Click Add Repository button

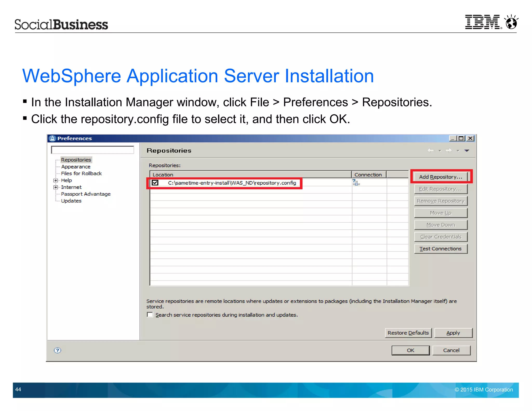441,177
